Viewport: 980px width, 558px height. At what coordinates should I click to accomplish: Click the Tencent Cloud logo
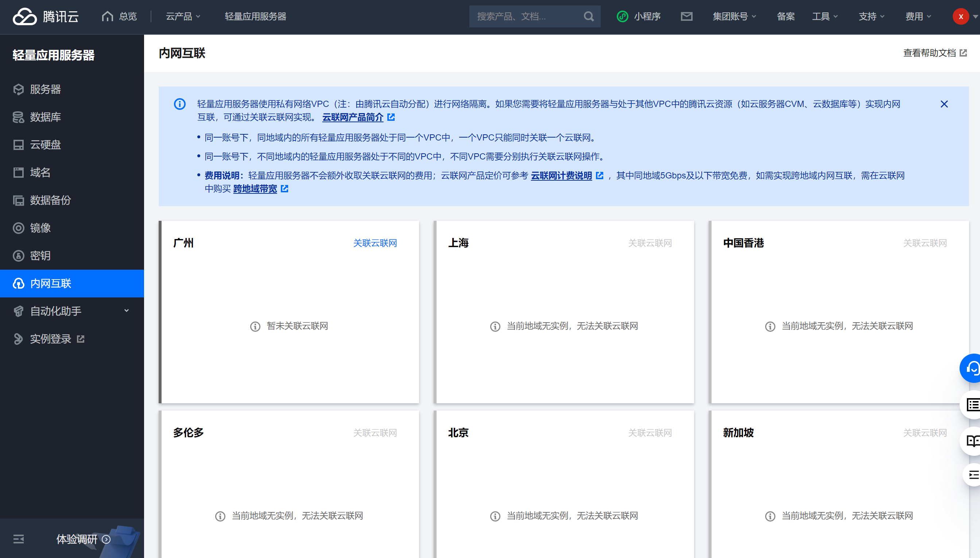[x=46, y=16]
